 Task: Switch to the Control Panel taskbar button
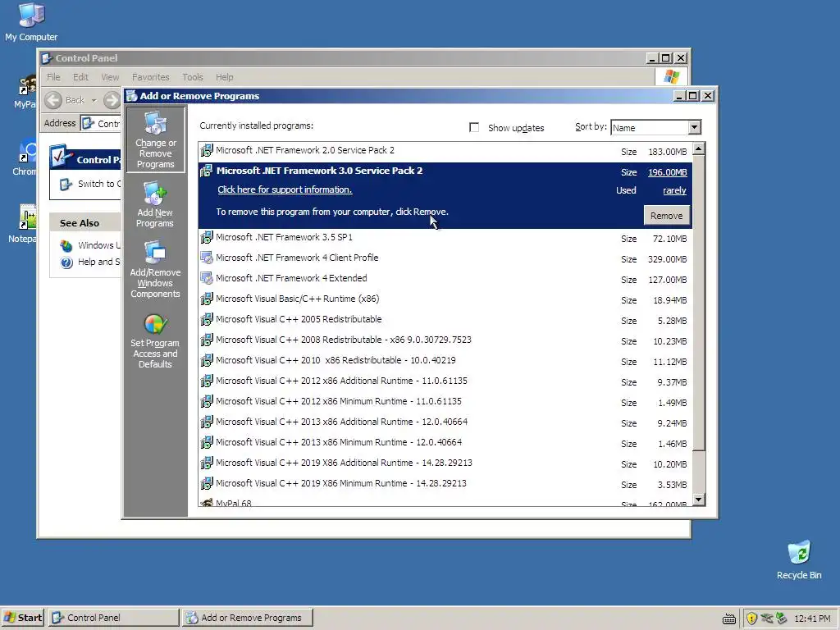pyautogui.click(x=114, y=618)
